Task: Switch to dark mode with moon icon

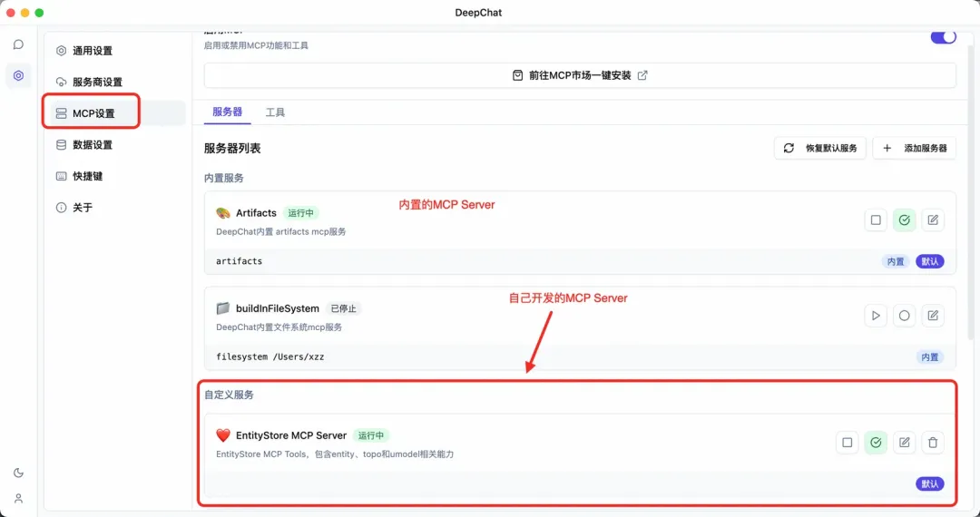Action: click(18, 473)
